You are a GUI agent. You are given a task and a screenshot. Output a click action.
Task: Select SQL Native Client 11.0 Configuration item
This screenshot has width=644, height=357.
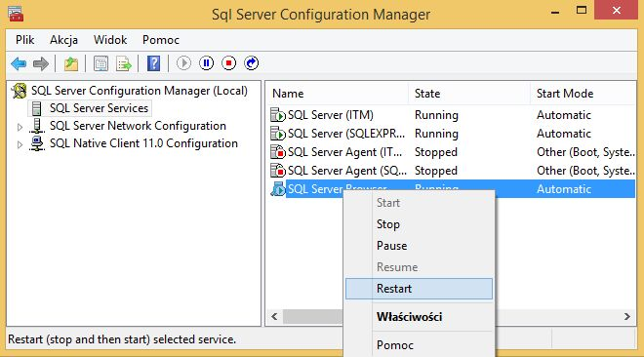pos(143,143)
